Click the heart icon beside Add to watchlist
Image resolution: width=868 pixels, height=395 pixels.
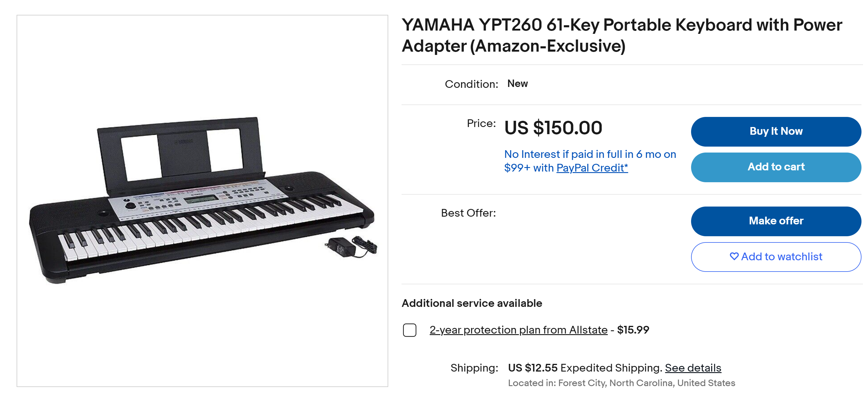pos(734,256)
